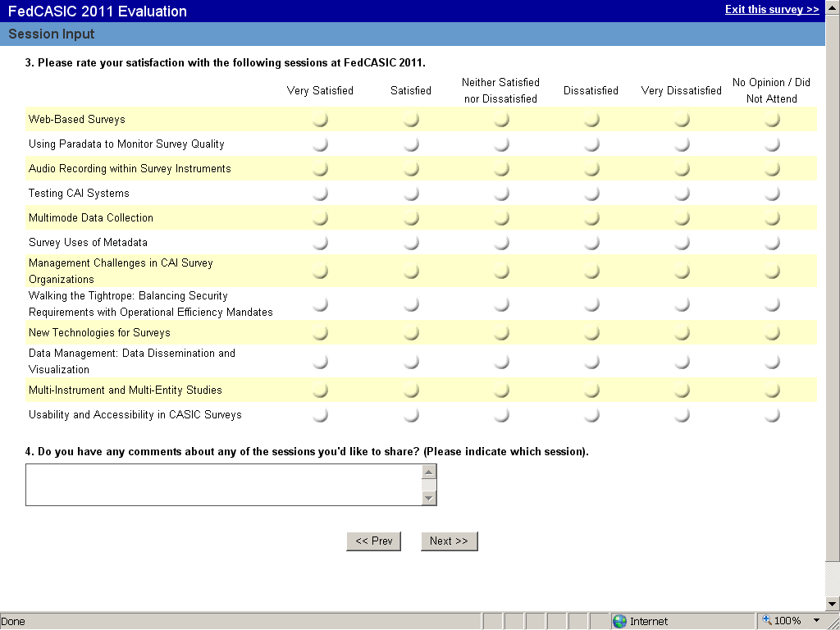This screenshot has width=840, height=630.
Task: Click the Very Satisfied column header
Action: (x=320, y=90)
